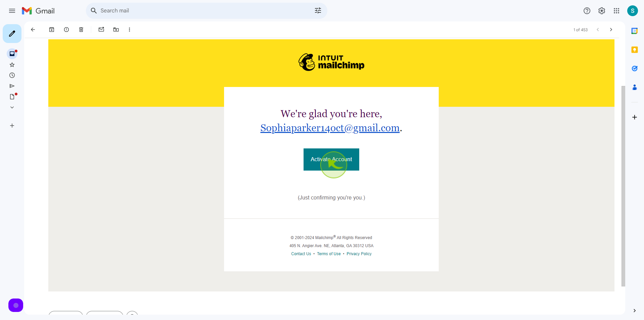The image size is (644, 320).
Task: Open the Privacy Policy link
Action: tap(359, 254)
